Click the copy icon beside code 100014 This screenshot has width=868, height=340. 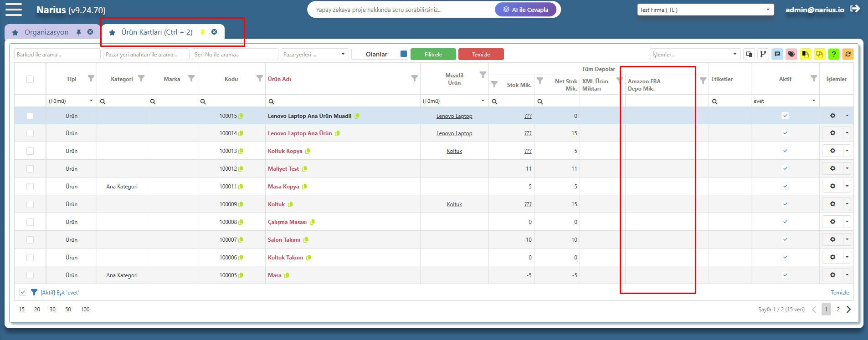pos(241,133)
